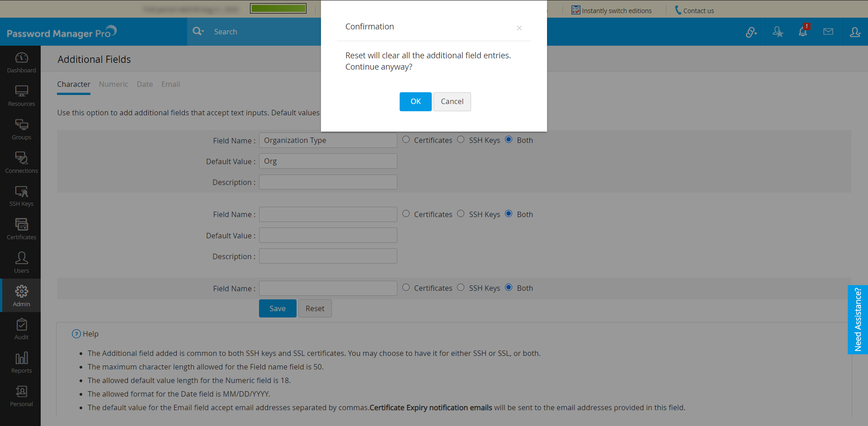The width and height of the screenshot is (868, 426).
Task: Expand the key link dropdown in header
Action: point(751,32)
